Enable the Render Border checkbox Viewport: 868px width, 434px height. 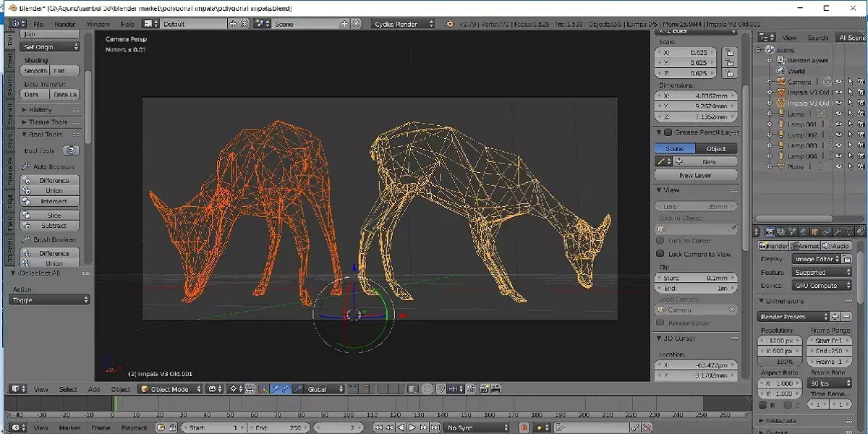[x=660, y=323]
